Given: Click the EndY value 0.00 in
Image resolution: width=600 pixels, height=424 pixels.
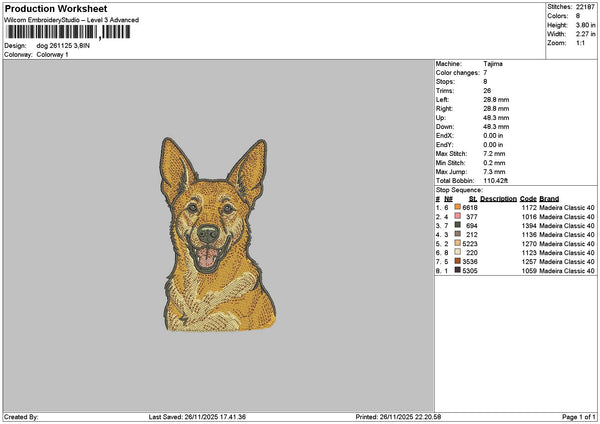Looking at the screenshot, I should [x=493, y=145].
